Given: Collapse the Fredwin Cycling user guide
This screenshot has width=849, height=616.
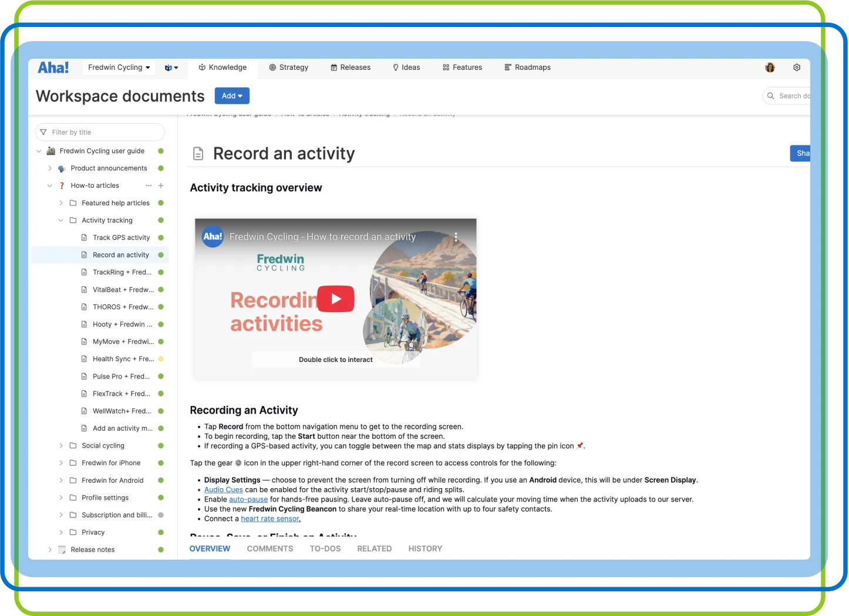Looking at the screenshot, I should tap(39, 151).
